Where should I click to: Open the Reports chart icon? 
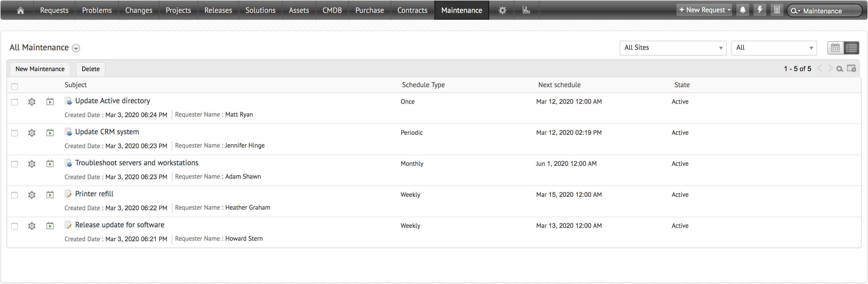pos(526,10)
